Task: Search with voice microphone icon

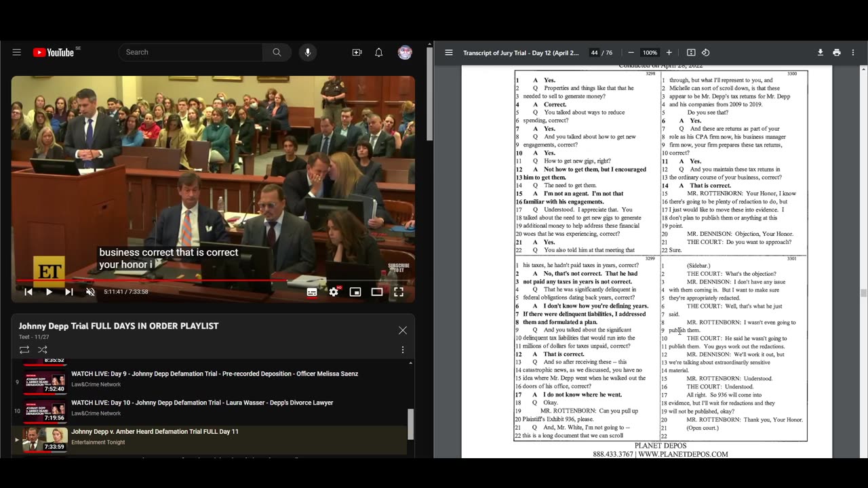Action: click(x=308, y=52)
